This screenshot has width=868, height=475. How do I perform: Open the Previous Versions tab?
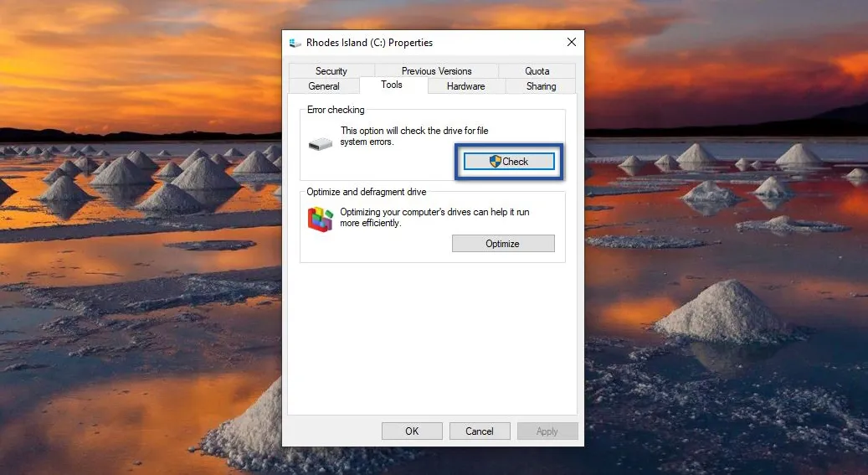pos(436,71)
